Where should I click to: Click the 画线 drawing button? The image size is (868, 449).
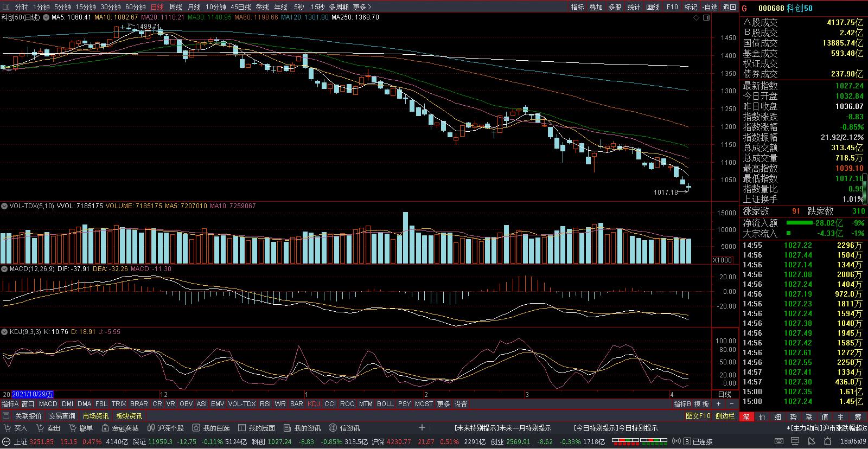653,7
